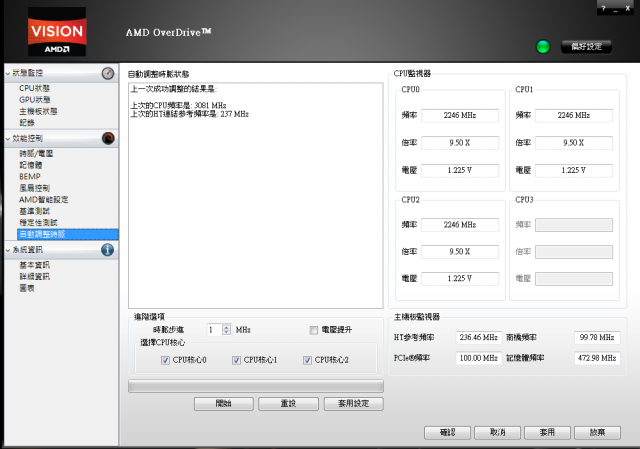Viewport: 640px width, 449px height.
Task: Go to 時脈/電壓 settings
Action: pyautogui.click(x=36, y=153)
